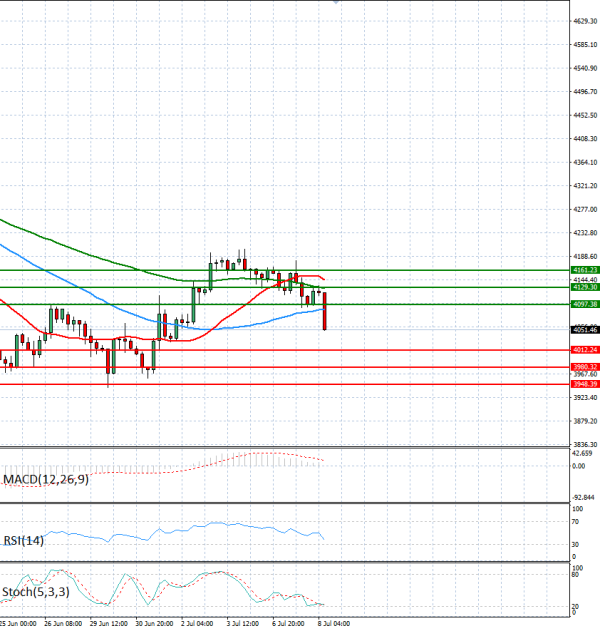
Task: Click the 26 Jun 08:00 time axis label
Action: pos(63,623)
